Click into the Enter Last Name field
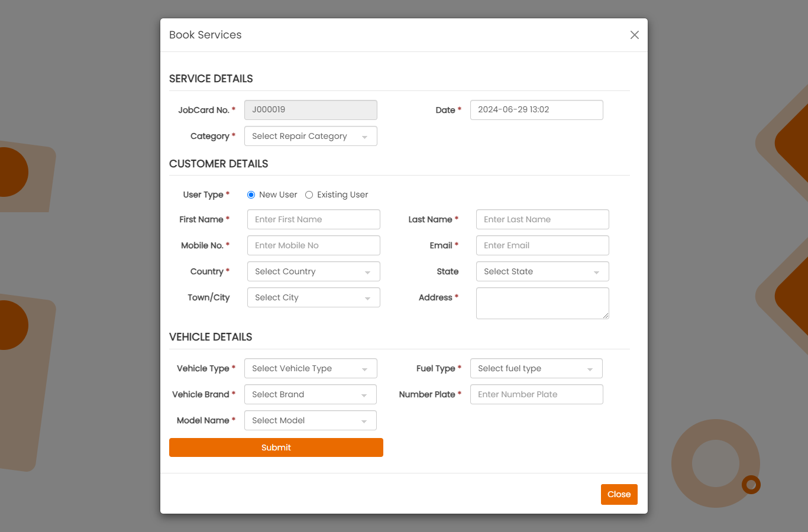The height and width of the screenshot is (532, 808). 542,219
